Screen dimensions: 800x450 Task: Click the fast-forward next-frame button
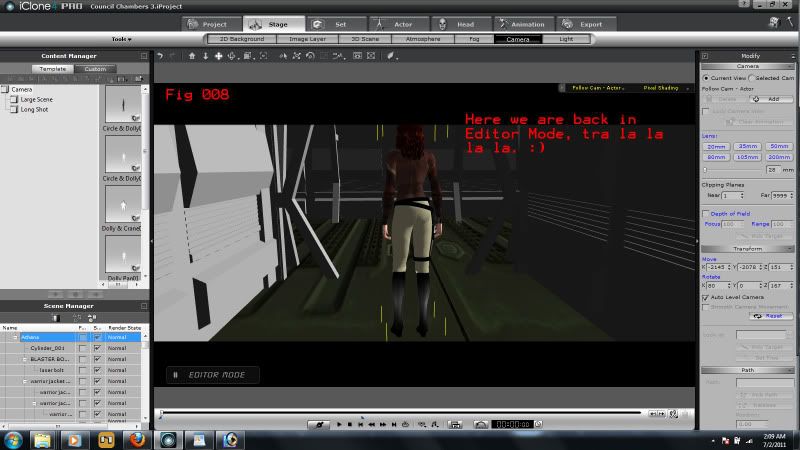coord(383,424)
